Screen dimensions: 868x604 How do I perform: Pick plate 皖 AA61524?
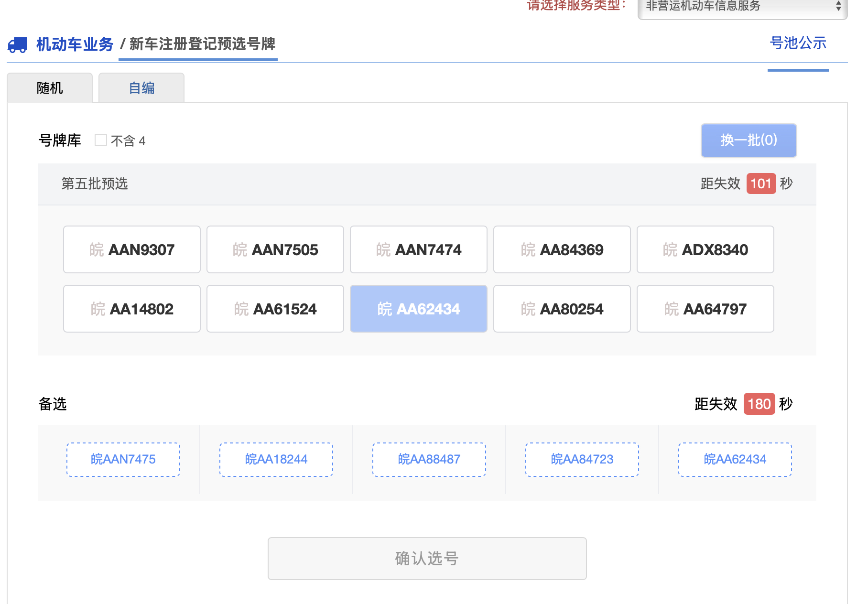pyautogui.click(x=275, y=309)
